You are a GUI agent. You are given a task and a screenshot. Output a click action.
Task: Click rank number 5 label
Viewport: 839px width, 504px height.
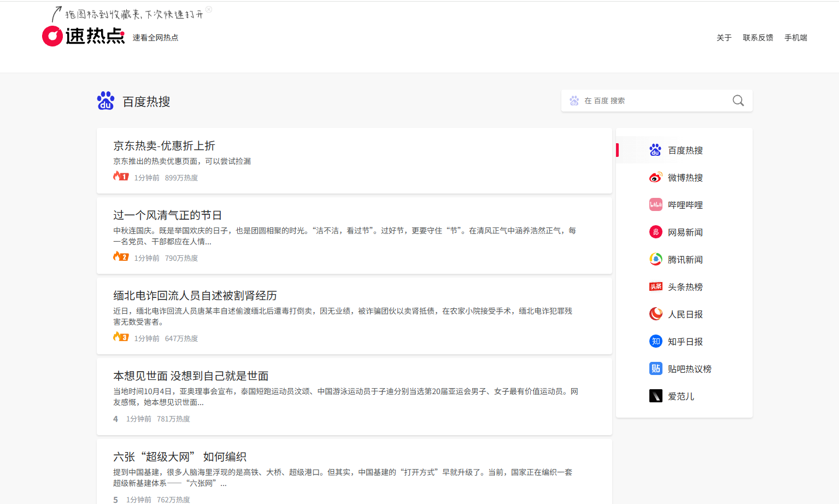(115, 500)
